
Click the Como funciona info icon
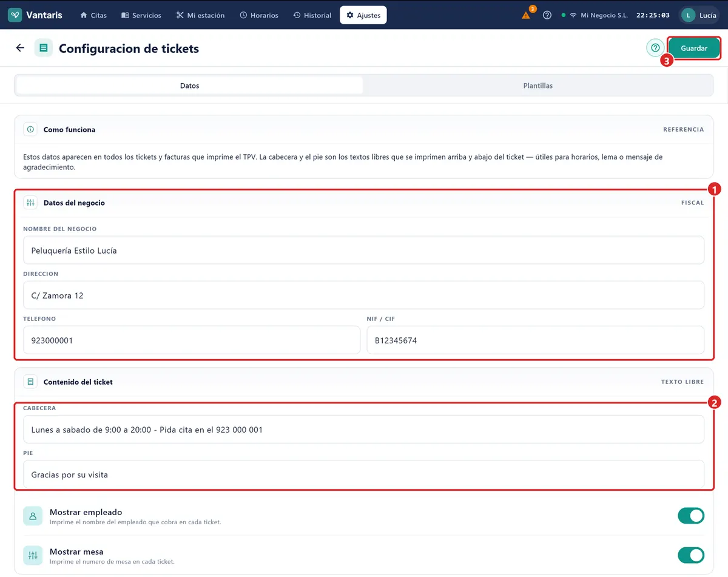click(30, 129)
